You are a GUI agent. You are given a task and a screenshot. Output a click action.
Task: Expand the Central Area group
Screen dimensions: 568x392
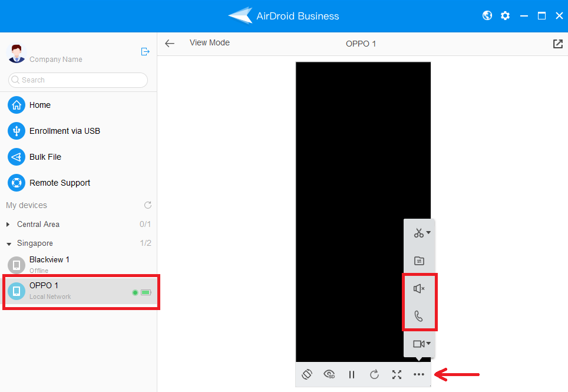tap(8, 225)
